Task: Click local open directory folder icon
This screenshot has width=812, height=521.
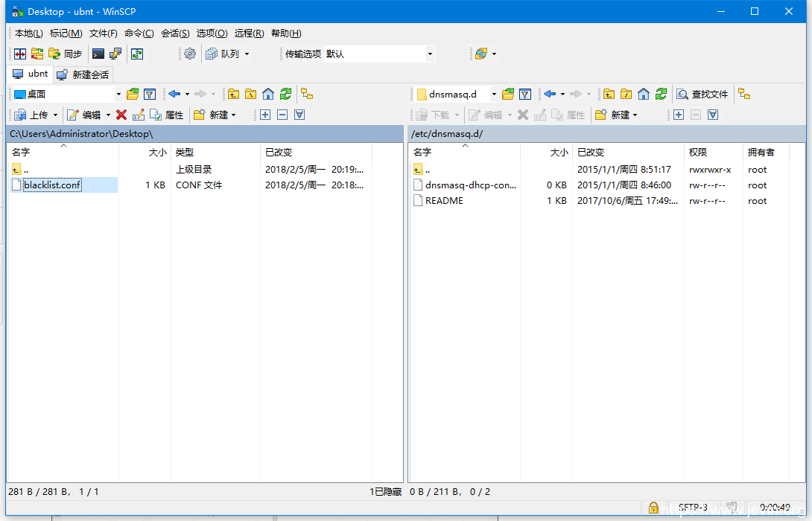Action: point(133,95)
